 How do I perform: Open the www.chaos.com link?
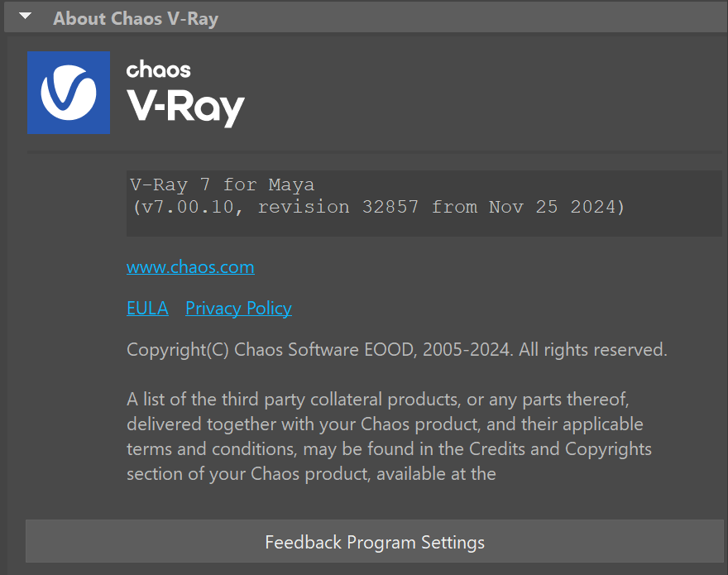click(x=190, y=267)
